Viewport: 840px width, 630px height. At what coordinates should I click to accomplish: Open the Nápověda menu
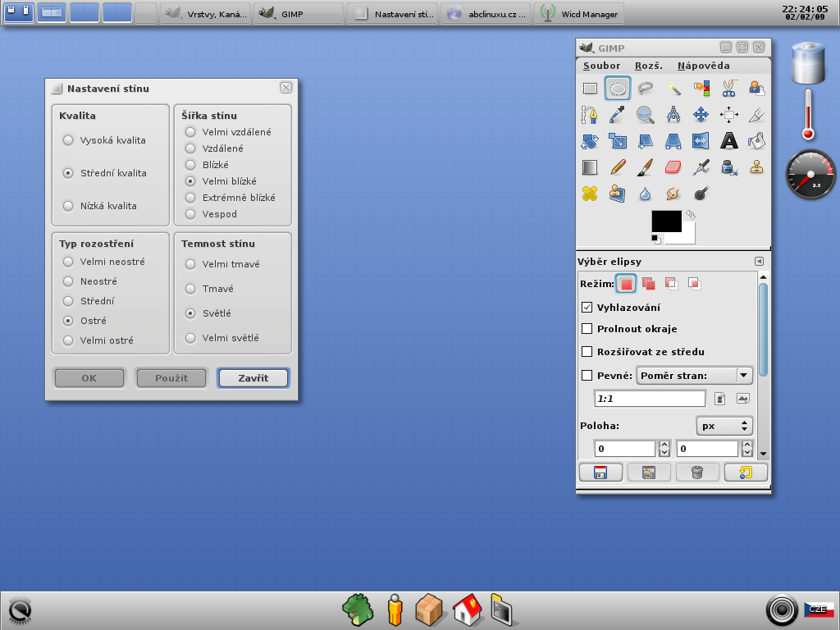(x=703, y=66)
